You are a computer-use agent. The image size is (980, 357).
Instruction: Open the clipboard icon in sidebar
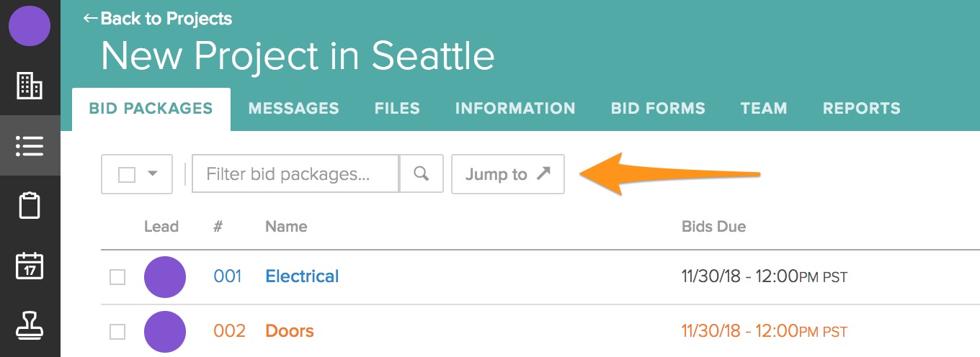30,206
